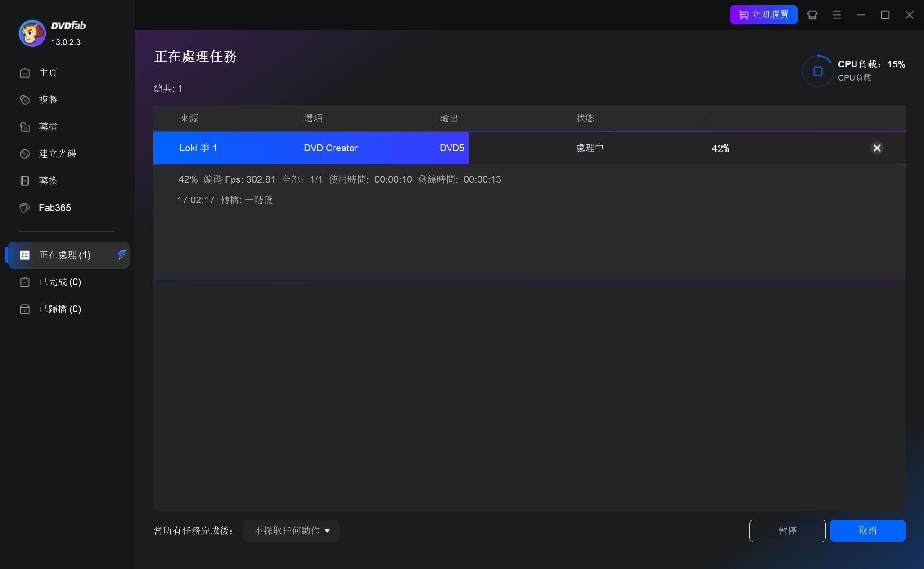Open the 建立光碟 creator module

[58, 154]
